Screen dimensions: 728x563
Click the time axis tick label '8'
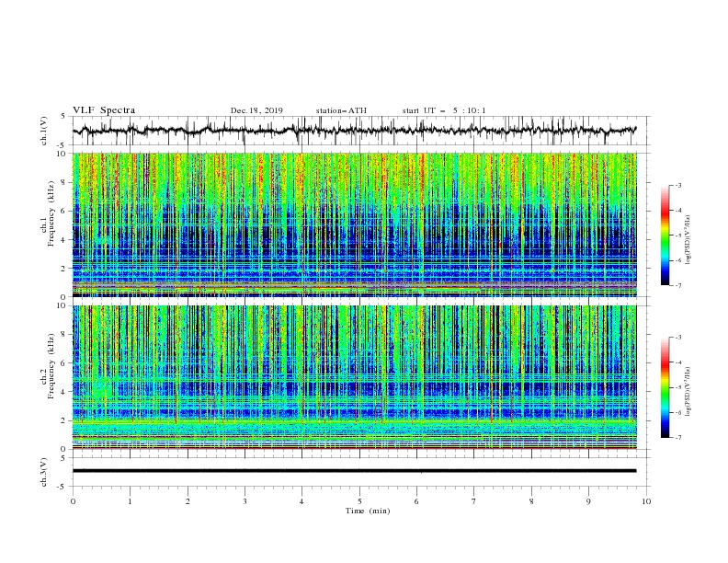tap(531, 501)
